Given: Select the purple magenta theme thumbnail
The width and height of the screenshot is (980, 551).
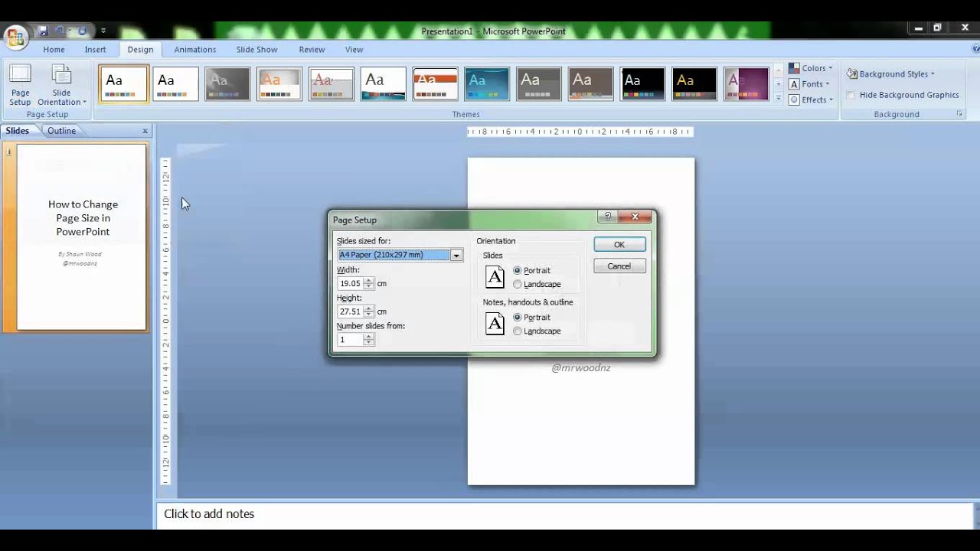Looking at the screenshot, I should [x=746, y=84].
